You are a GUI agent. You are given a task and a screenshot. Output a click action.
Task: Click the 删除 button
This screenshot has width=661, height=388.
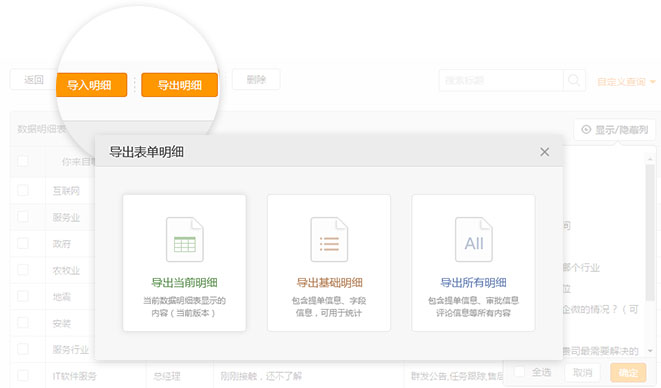[x=256, y=79]
